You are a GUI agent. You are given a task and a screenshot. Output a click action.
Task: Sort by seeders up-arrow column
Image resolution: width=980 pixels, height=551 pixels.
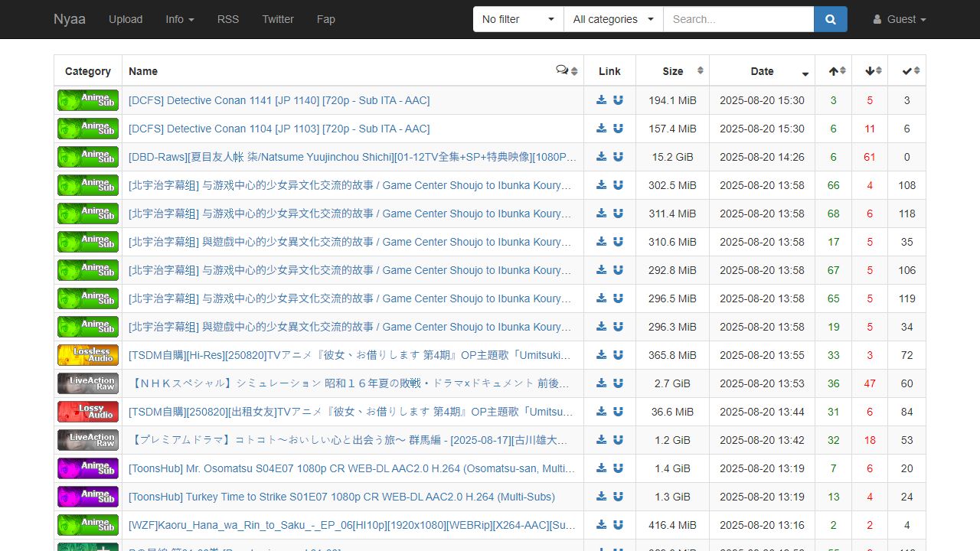(833, 70)
